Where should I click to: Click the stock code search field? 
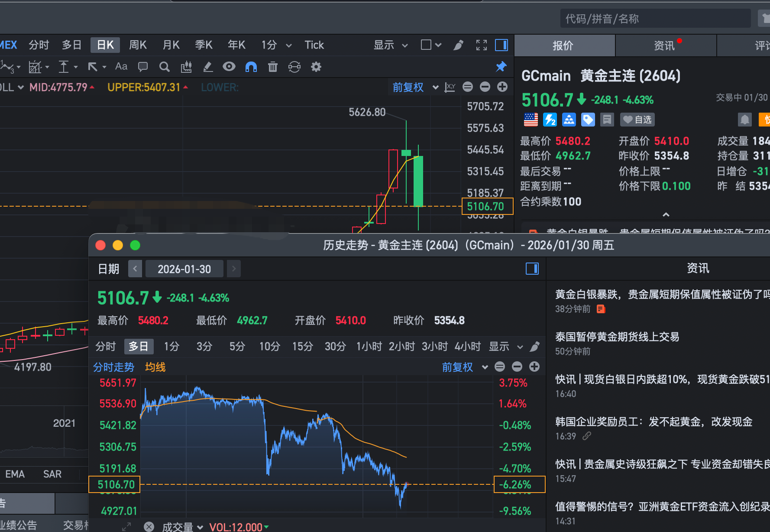[x=655, y=19]
